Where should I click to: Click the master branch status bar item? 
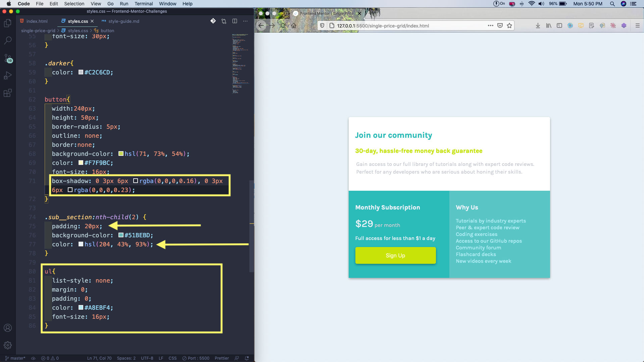[x=15, y=358]
